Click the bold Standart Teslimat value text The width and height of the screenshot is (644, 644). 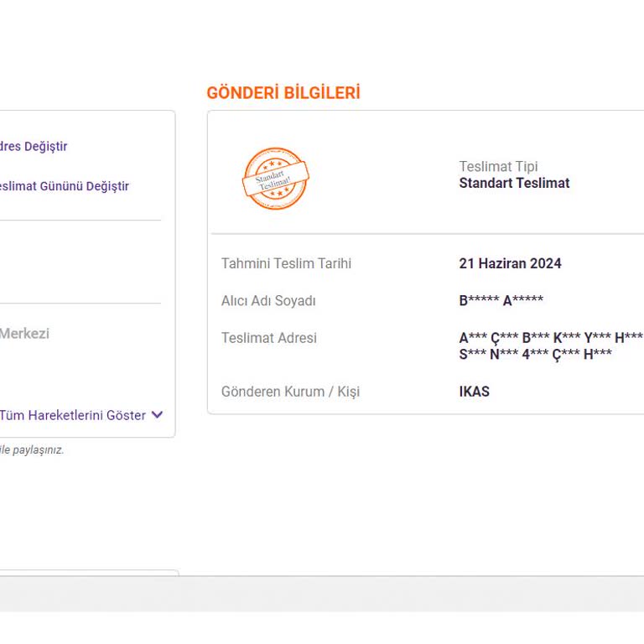pyautogui.click(x=514, y=183)
